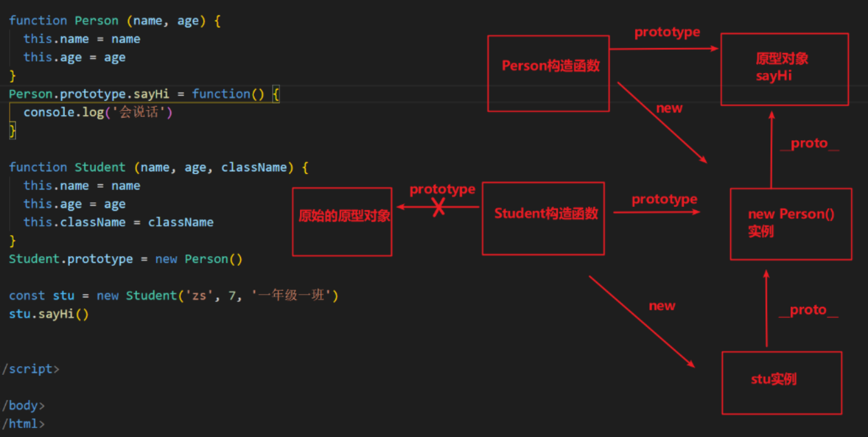The image size is (868, 437).
Task: Click the 'const' keyword before stu
Action: 27,296
